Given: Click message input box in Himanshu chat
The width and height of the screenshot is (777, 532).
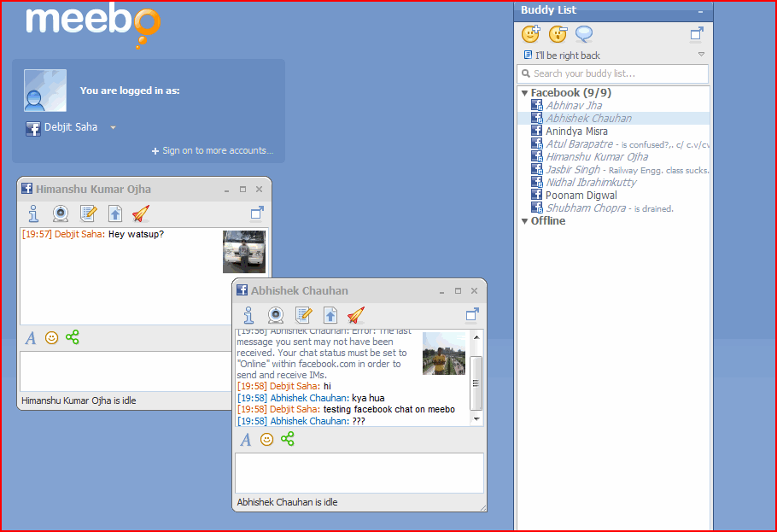Looking at the screenshot, I should (x=126, y=371).
